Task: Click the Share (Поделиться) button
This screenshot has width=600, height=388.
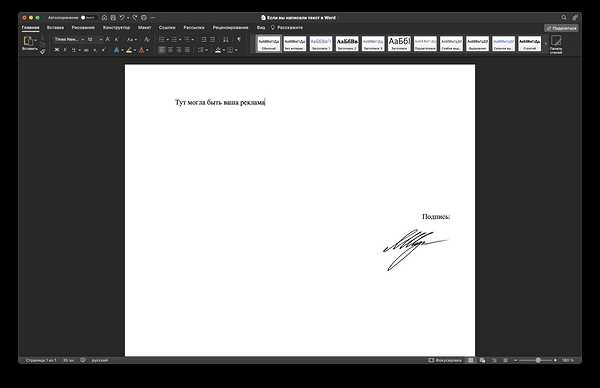Action: (561, 28)
